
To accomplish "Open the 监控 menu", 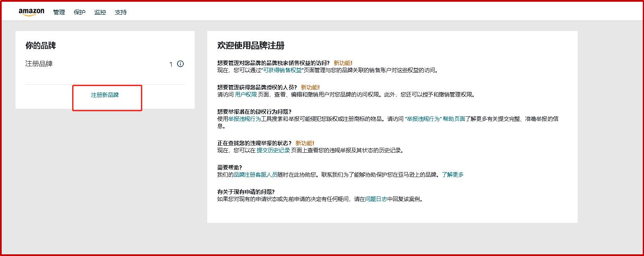I will point(100,12).
